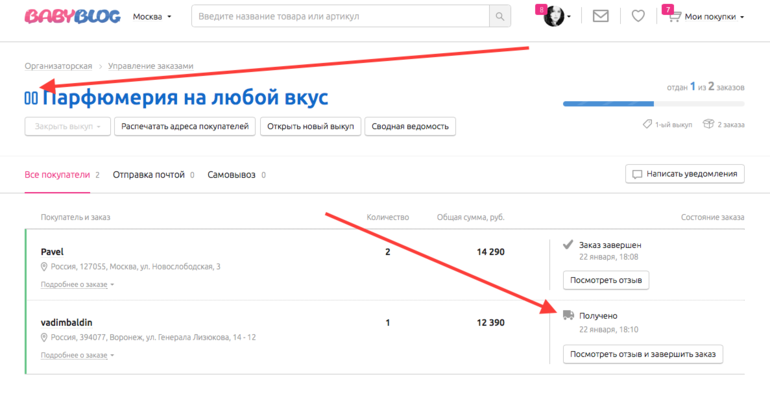Image resolution: width=770 pixels, height=416 pixels.
Task: Click the Написать уведомления button
Action: [x=685, y=174]
